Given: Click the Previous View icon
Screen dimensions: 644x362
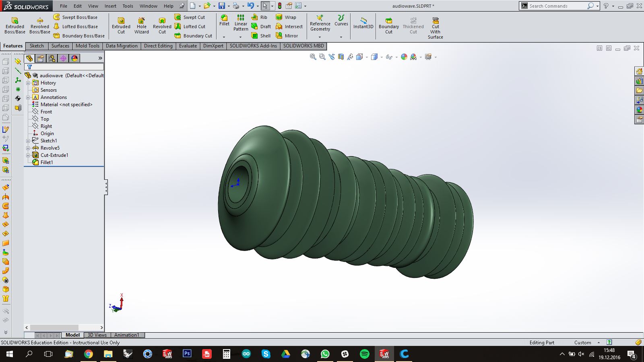Looking at the screenshot, I should [x=331, y=57].
